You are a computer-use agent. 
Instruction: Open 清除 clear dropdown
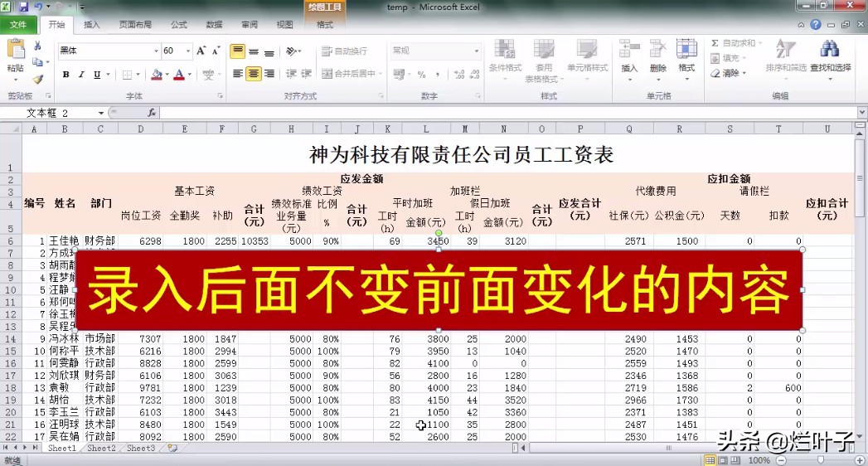(x=729, y=73)
